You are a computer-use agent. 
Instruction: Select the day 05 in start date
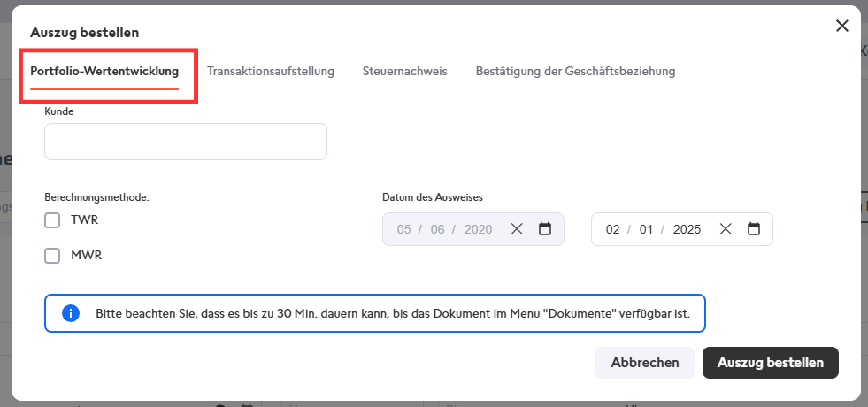[x=404, y=229]
